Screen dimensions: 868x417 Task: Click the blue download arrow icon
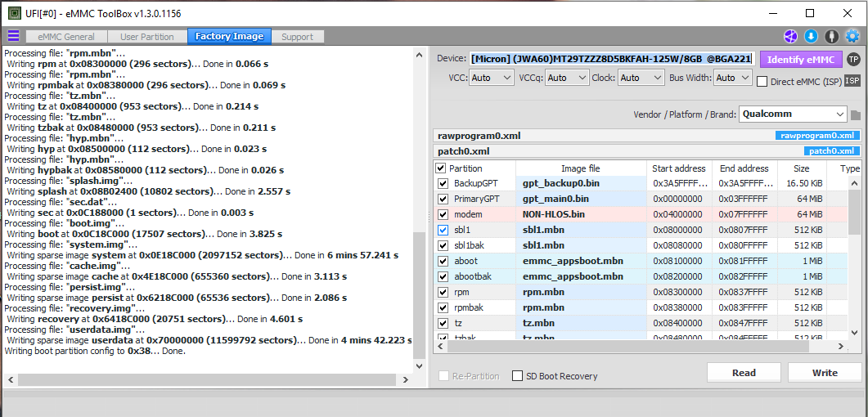point(811,36)
